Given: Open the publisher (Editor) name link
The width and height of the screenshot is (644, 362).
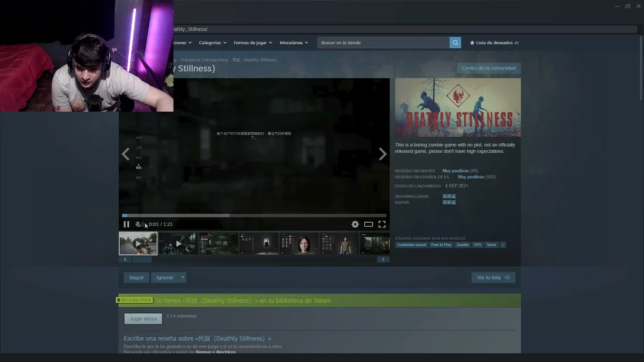Looking at the screenshot, I should 449,203.
